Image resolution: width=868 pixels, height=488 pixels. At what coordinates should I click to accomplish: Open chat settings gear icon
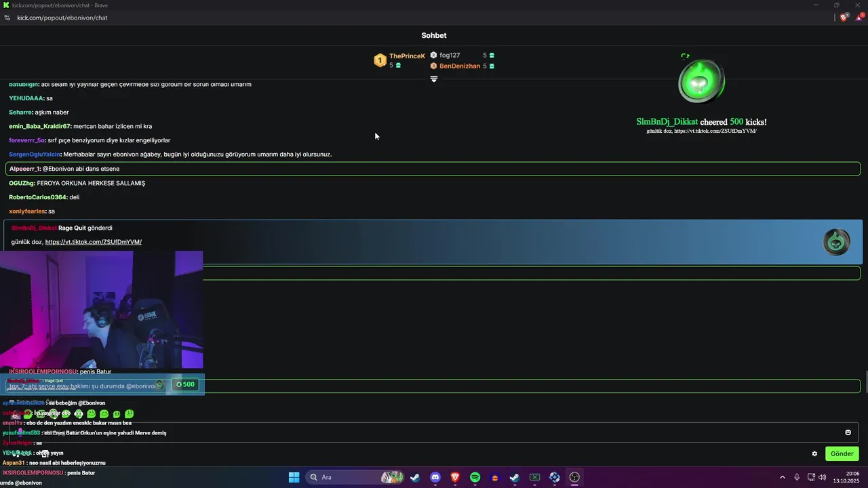click(x=814, y=453)
